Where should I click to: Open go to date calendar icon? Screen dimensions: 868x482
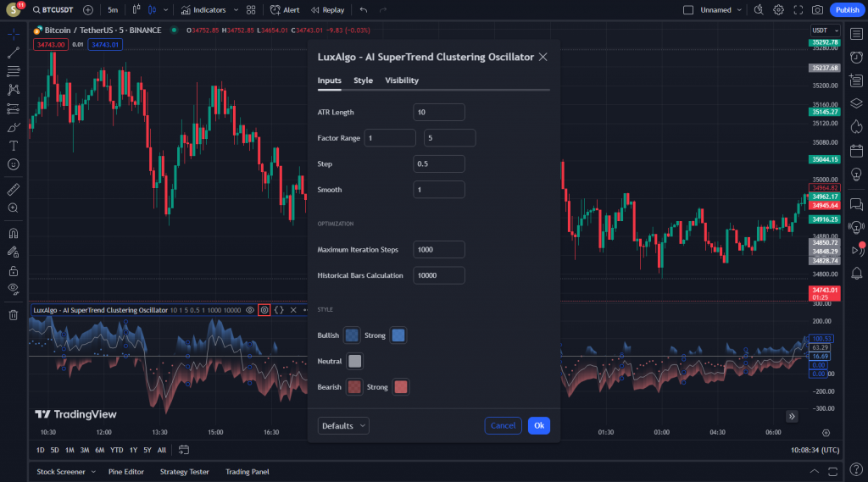[184, 450]
